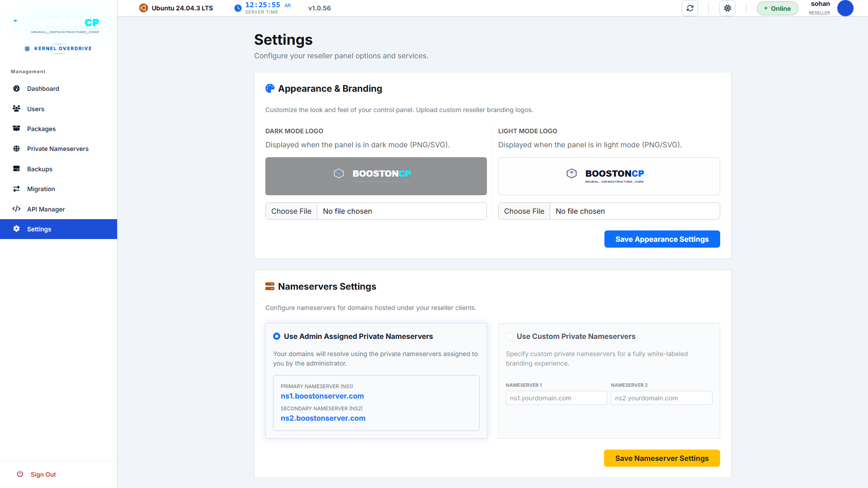This screenshot has height=488, width=868.
Task: Click Save Nameserver Settings button
Action: click(x=662, y=458)
